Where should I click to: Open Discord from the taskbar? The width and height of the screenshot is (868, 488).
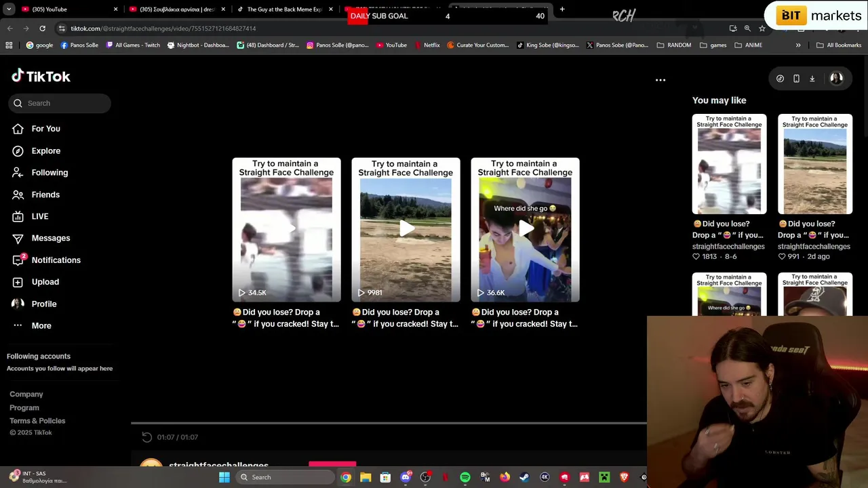(406, 477)
